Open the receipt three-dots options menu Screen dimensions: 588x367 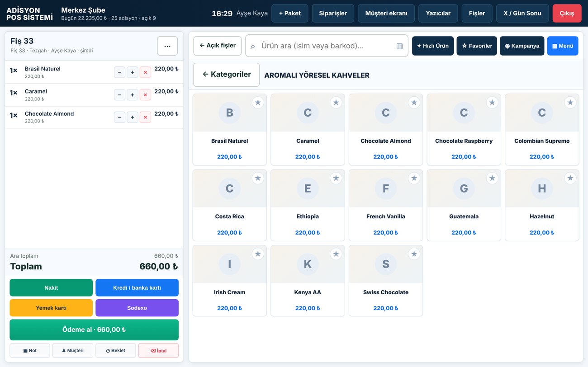point(167,46)
